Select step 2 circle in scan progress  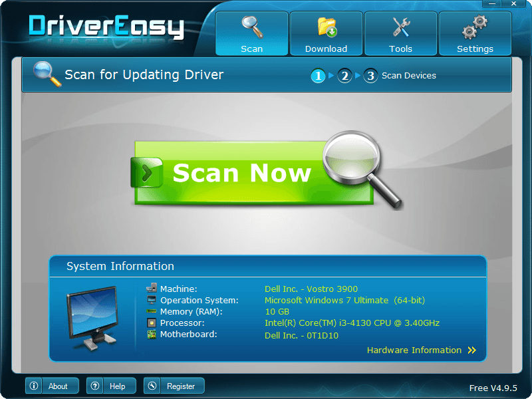point(344,76)
